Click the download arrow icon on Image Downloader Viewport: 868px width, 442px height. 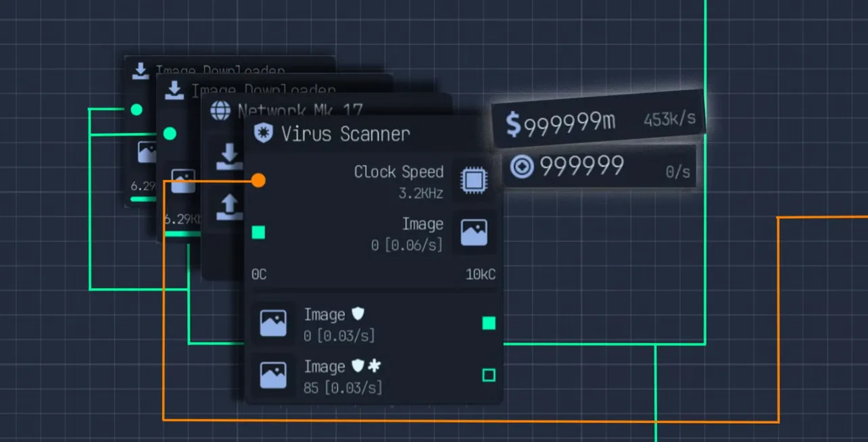click(228, 156)
